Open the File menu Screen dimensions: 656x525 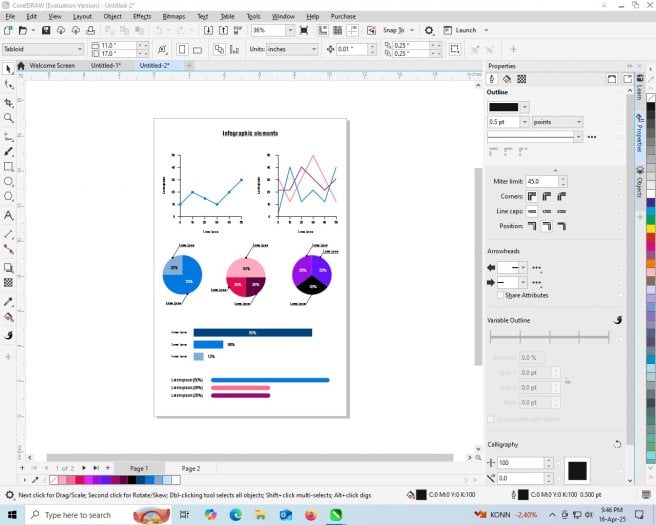click(x=10, y=16)
